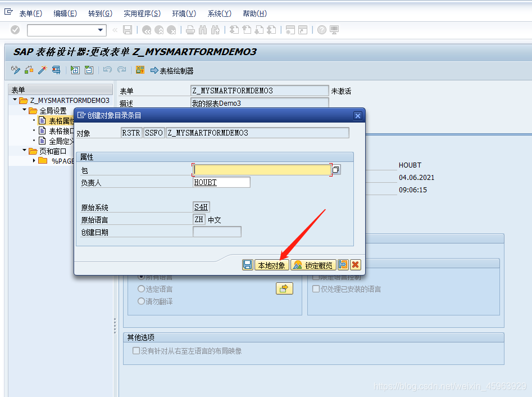Click the dialog's Save diskette button
This screenshot has width=532, height=397.
[248, 265]
